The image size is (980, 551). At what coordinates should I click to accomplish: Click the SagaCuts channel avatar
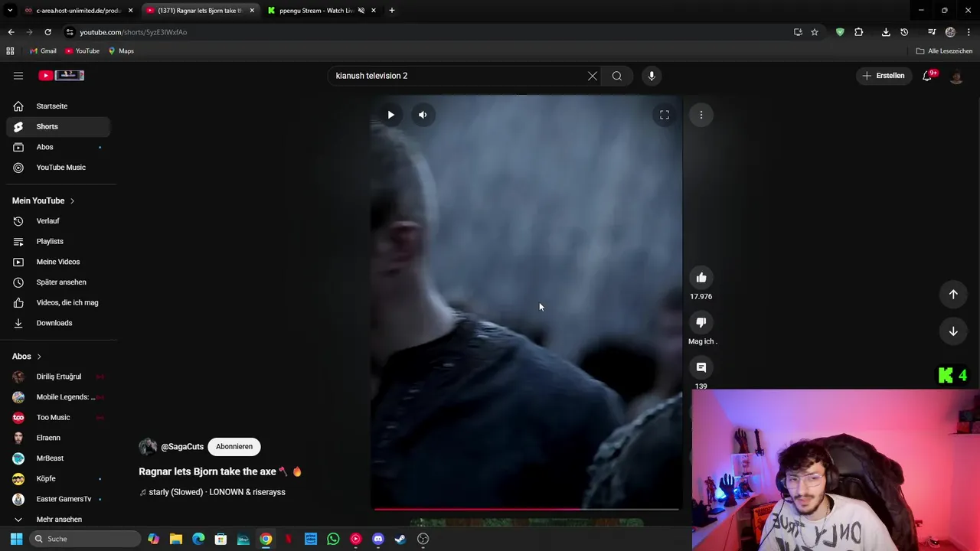click(x=148, y=447)
